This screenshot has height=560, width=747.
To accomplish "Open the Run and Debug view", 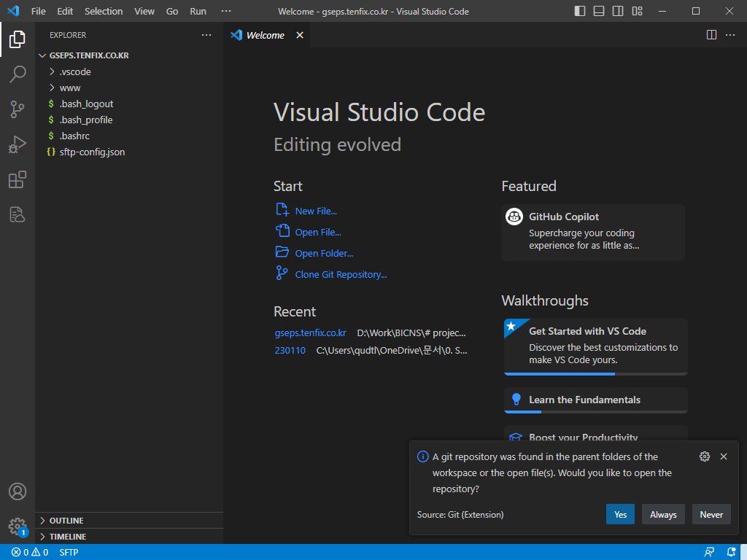I will [x=18, y=144].
